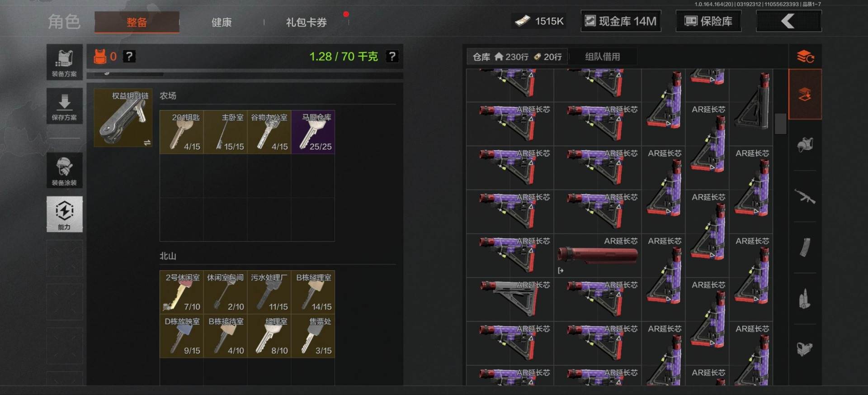Open the 礼包卡券 tab
Image resolution: width=868 pixels, height=395 pixels.
tap(306, 22)
